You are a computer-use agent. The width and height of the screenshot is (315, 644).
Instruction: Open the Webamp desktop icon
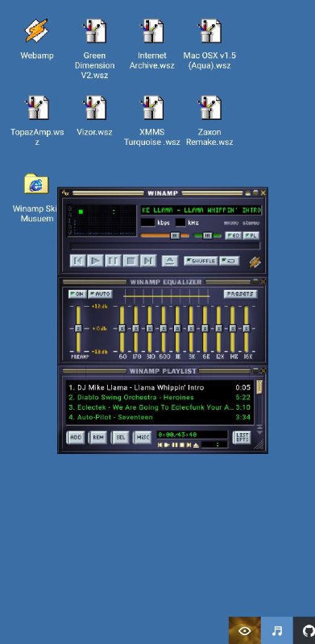36,39
